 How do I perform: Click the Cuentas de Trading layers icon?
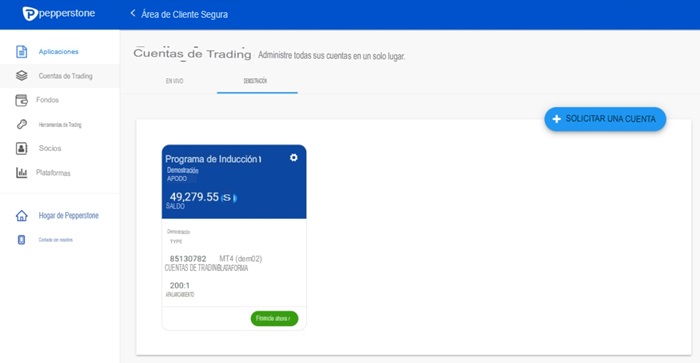21,76
